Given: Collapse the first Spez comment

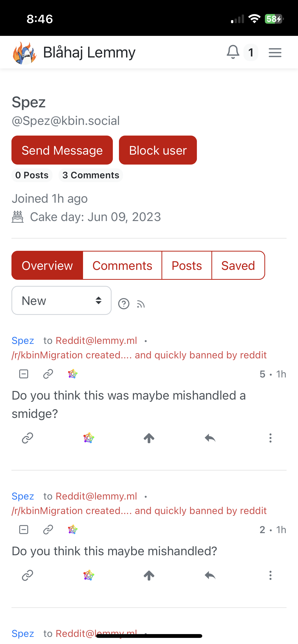Looking at the screenshot, I should [24, 374].
